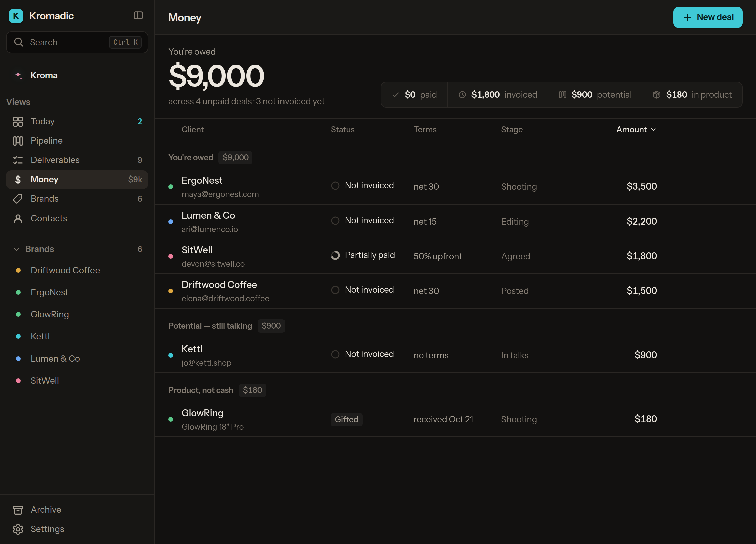Click the orange dot beside Driftwood Coffee in sidebar
Image resolution: width=756 pixels, height=544 pixels.
(x=18, y=270)
